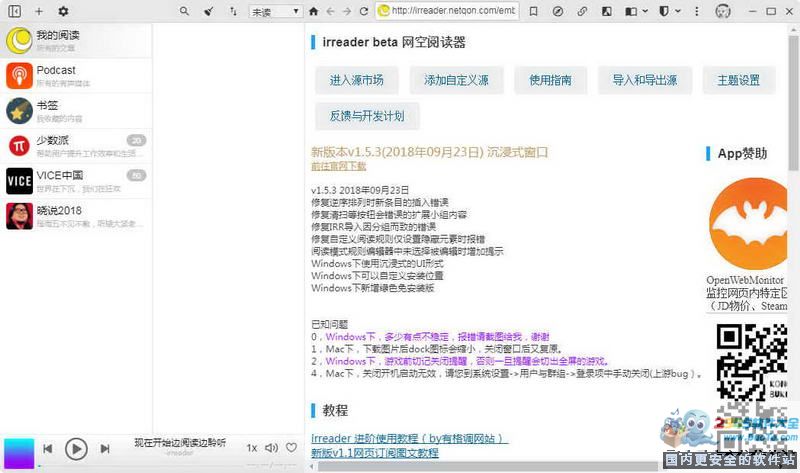Open search magnifier icon

click(184, 11)
